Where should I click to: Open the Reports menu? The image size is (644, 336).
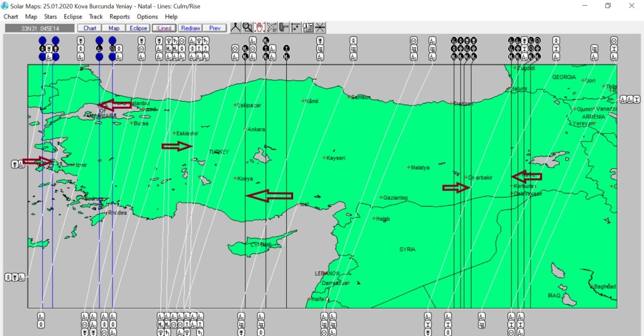[119, 17]
